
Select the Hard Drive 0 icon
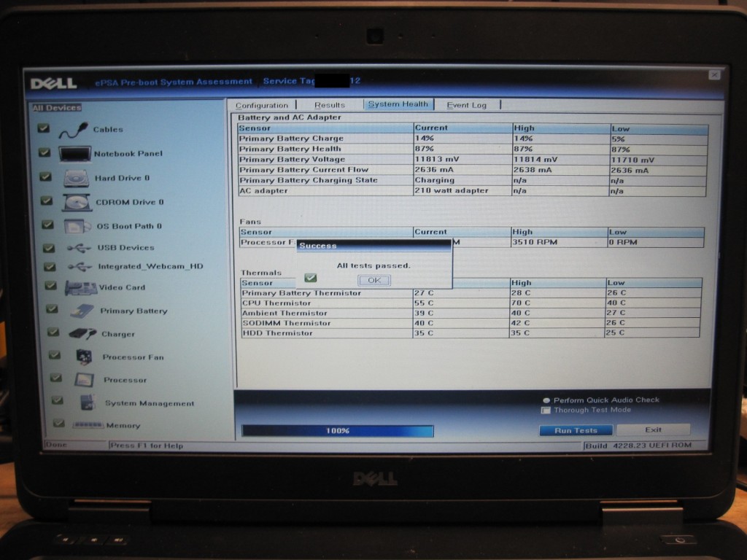pyautogui.click(x=76, y=178)
